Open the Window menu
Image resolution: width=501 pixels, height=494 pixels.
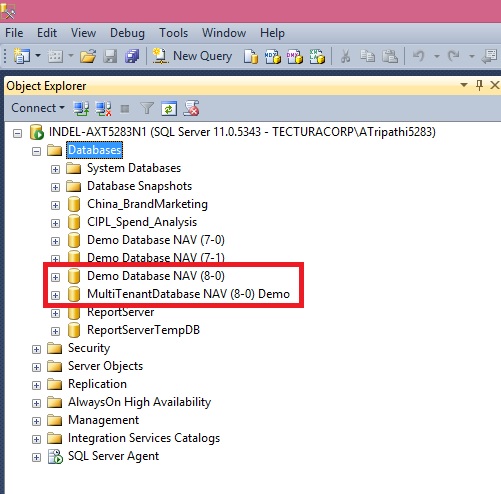coord(224,33)
